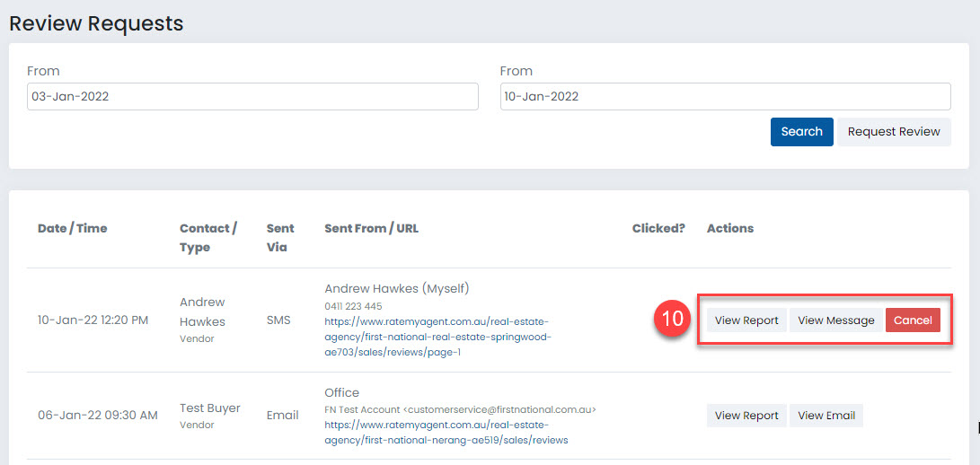Click View Email for Test Buyer
This screenshot has height=465, width=980.
coord(826,416)
